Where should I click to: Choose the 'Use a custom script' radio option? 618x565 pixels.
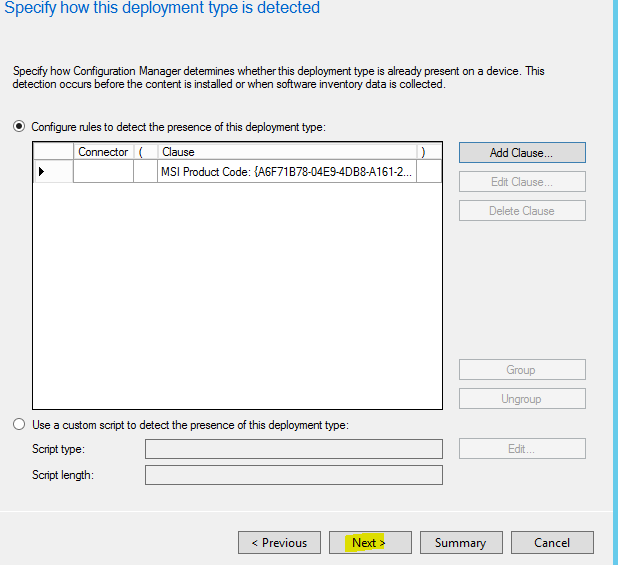19,425
